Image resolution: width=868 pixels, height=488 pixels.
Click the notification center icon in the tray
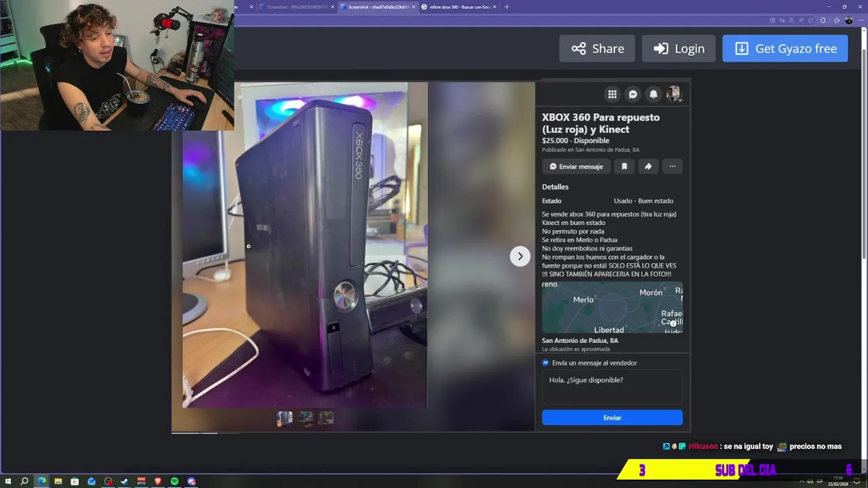(857, 481)
